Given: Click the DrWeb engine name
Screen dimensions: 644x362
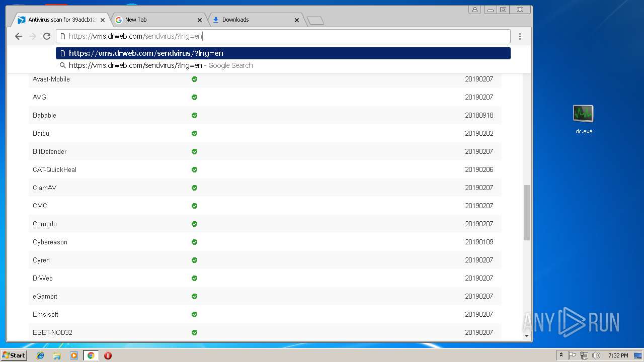Looking at the screenshot, I should click(x=43, y=278).
